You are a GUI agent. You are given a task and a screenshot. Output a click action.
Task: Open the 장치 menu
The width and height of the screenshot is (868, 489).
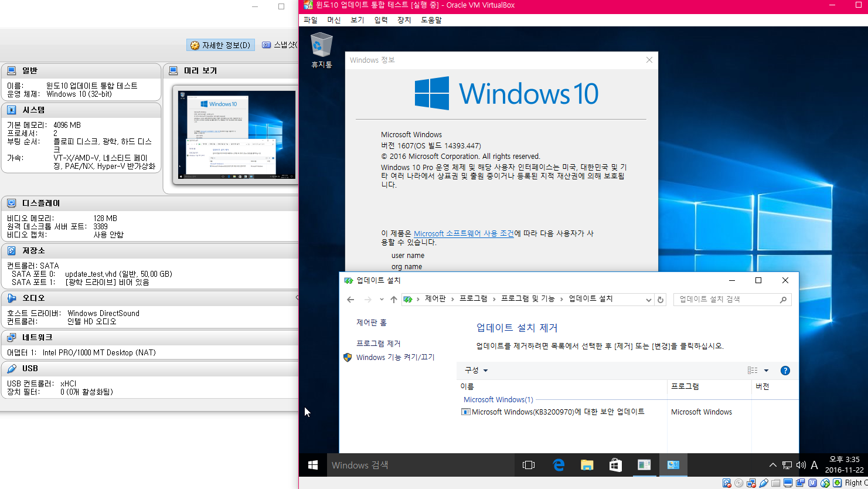coord(404,20)
